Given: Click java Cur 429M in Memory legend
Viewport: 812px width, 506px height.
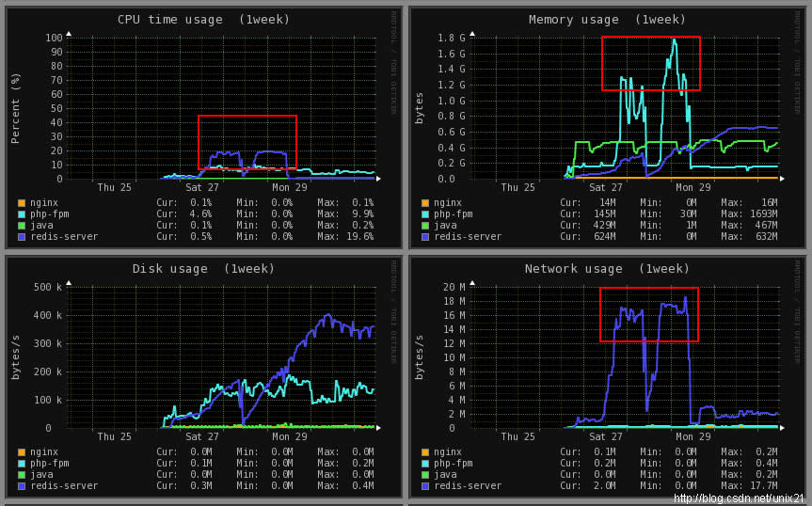Looking at the screenshot, I should pyautogui.click(x=604, y=226).
